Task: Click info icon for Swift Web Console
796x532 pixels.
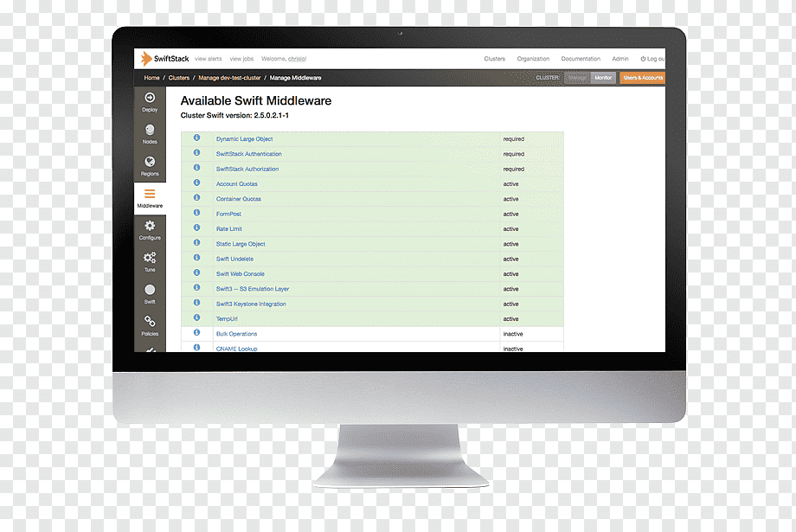Action: tap(197, 272)
